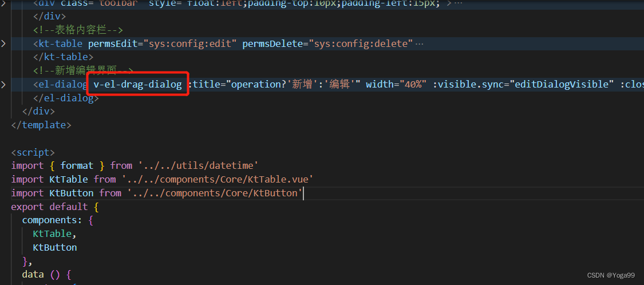The width and height of the screenshot is (644, 285).
Task: Click the data () method name
Action: click(x=41, y=274)
